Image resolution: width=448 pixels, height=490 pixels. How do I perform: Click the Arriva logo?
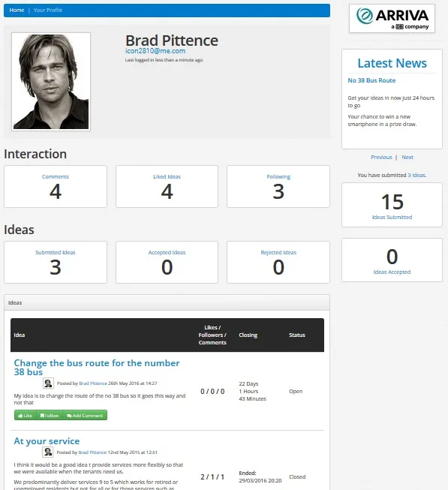click(392, 18)
